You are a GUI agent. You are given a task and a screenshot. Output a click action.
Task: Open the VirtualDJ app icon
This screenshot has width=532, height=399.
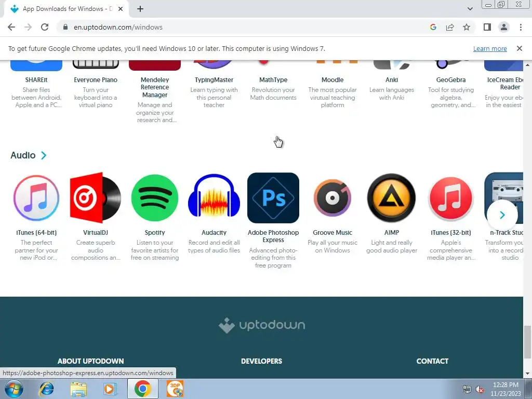(96, 198)
